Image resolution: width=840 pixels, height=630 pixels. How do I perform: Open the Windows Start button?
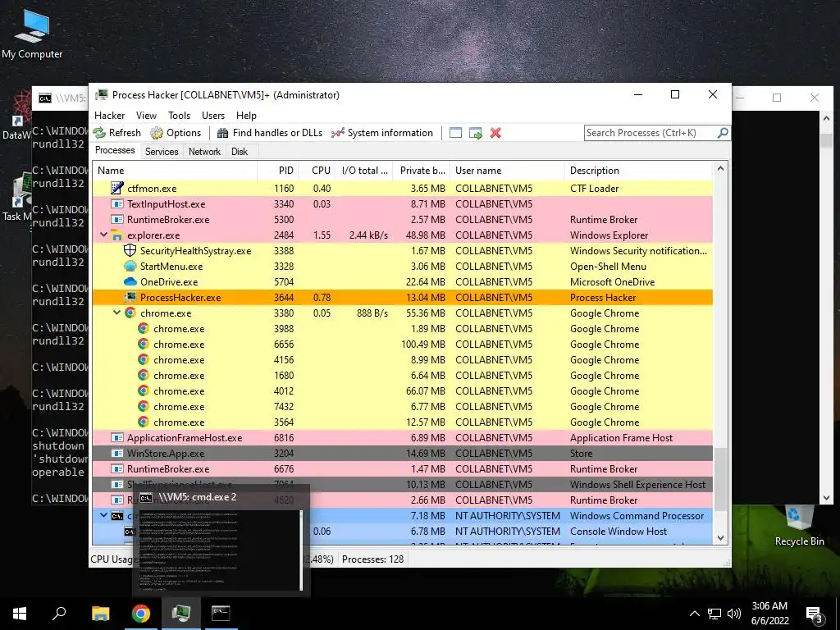point(20,614)
